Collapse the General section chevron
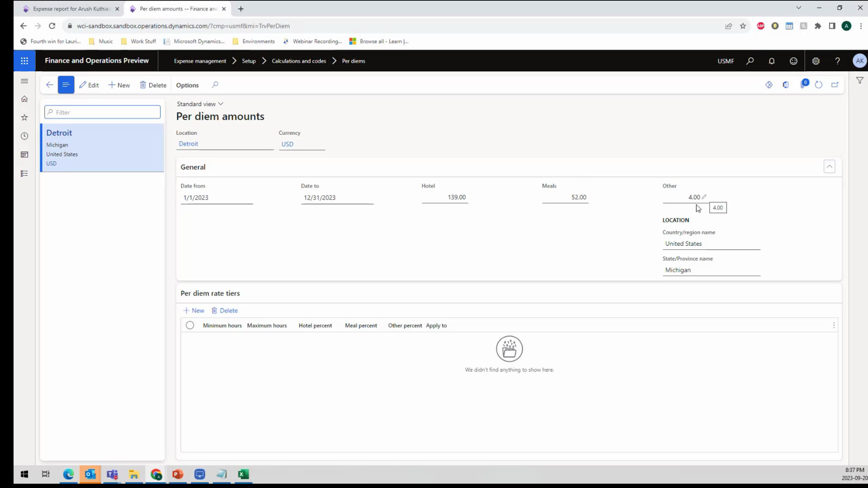The height and width of the screenshot is (488, 868). (x=830, y=166)
